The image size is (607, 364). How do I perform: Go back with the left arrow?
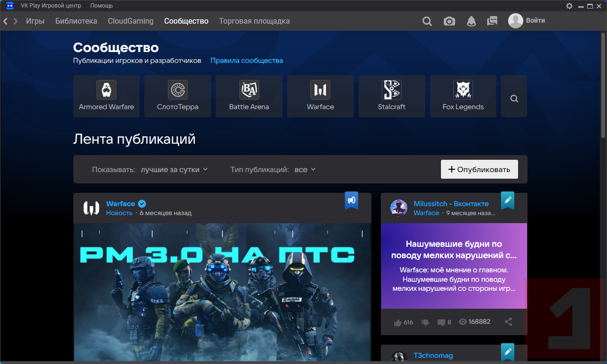[6, 21]
